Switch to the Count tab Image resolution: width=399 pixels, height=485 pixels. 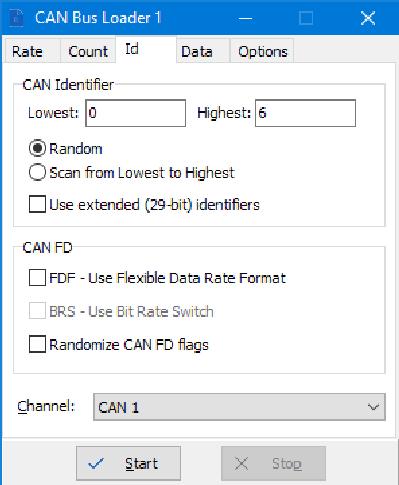pyautogui.click(x=88, y=51)
